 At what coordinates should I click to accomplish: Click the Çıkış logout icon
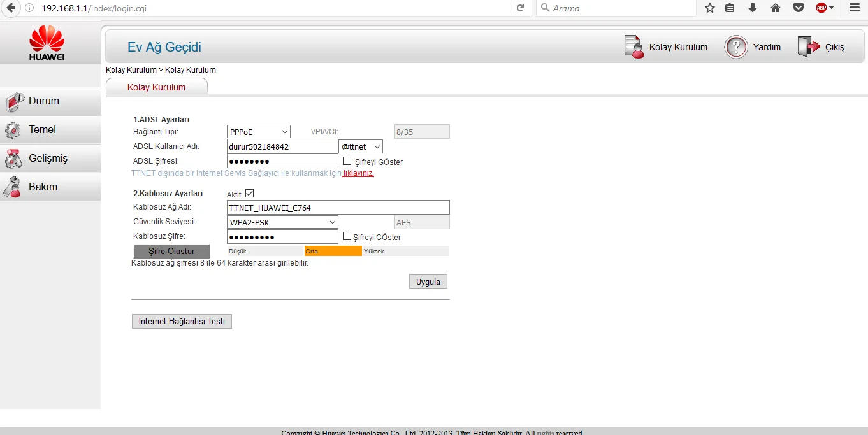pos(808,47)
